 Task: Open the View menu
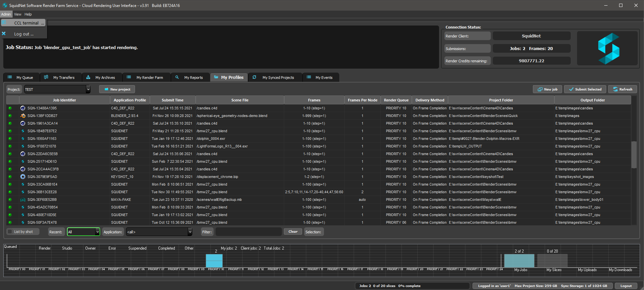[18, 14]
